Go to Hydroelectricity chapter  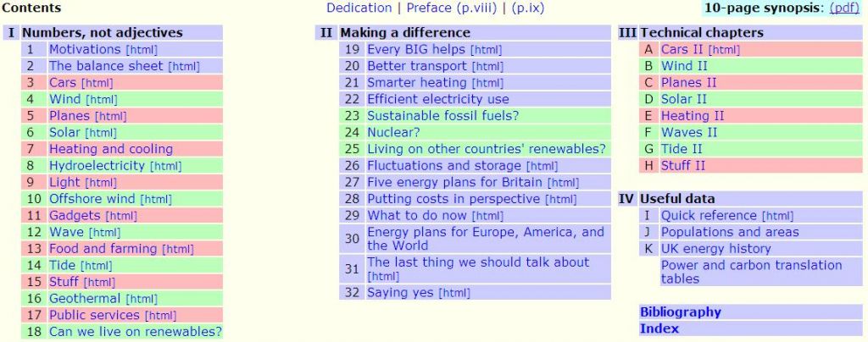97,166
